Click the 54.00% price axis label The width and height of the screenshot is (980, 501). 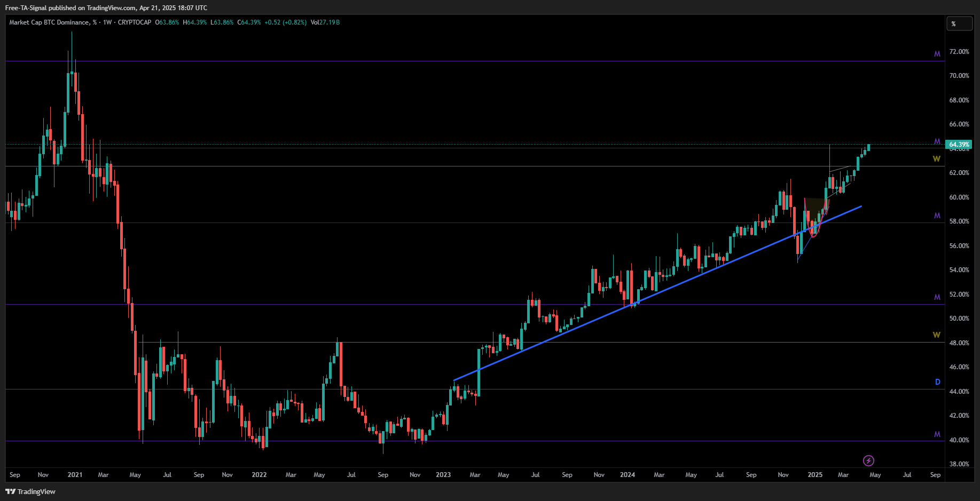[x=959, y=270]
